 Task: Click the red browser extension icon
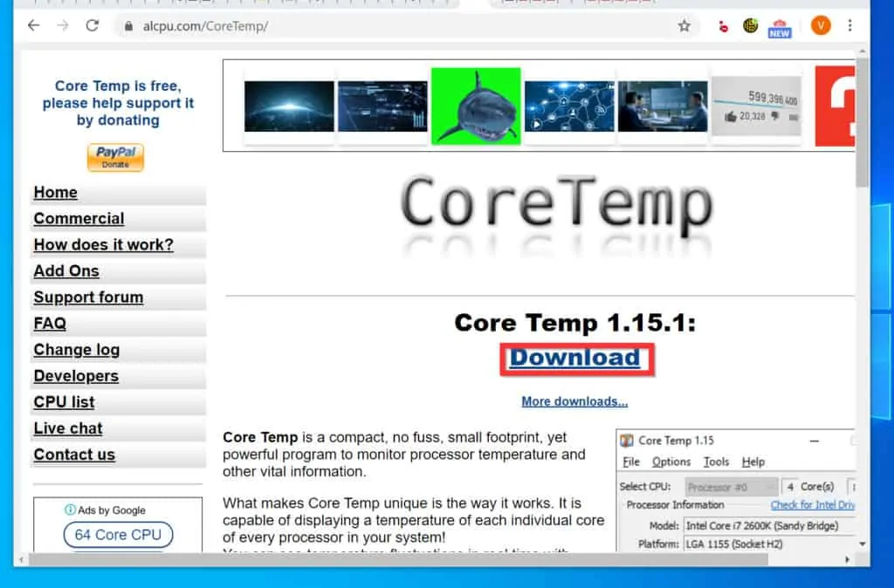(722, 27)
